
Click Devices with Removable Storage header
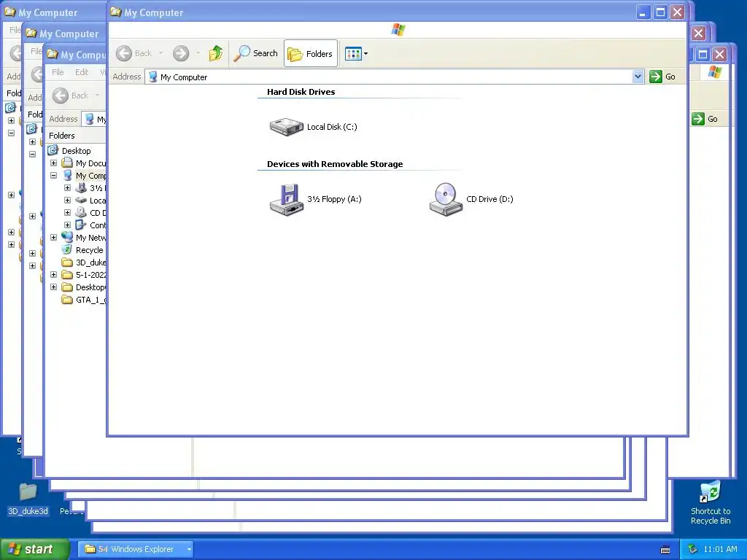[x=335, y=164]
